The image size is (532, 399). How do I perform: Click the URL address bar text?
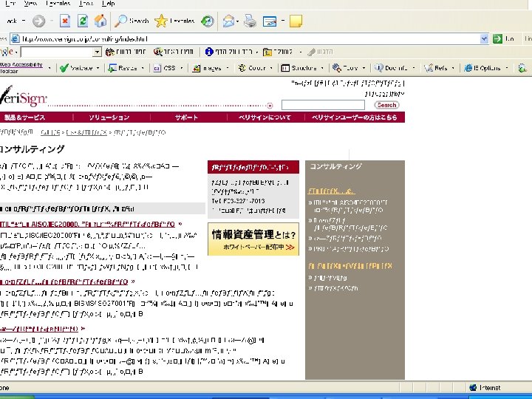[x=85, y=38]
